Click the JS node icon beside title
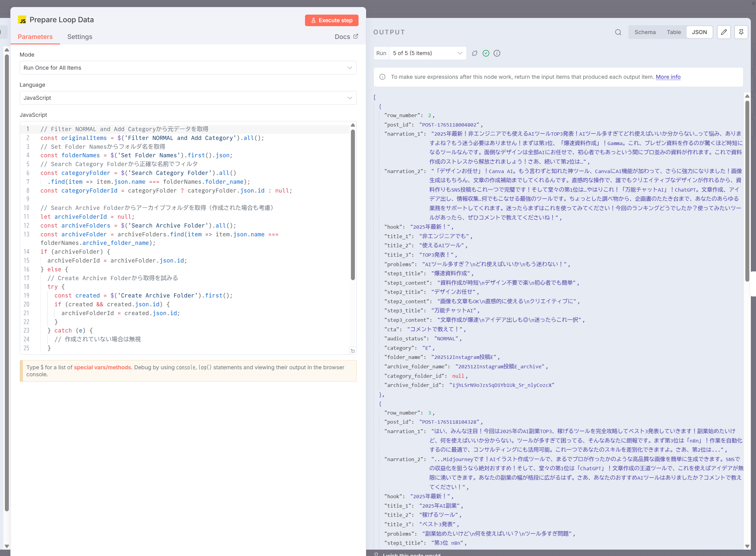Image resolution: width=756 pixels, height=556 pixels. [x=22, y=20]
